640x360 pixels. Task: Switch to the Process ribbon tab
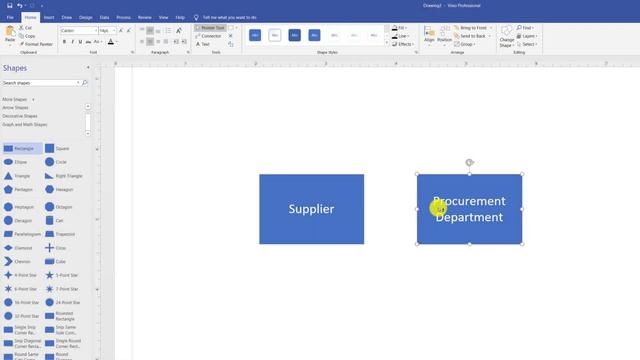[123, 18]
